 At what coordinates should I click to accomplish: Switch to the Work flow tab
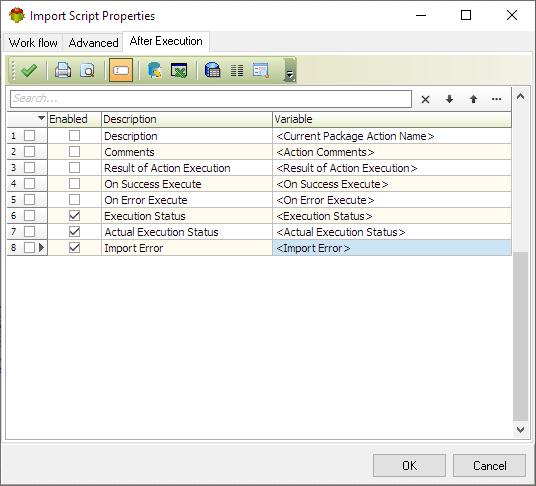coord(33,43)
